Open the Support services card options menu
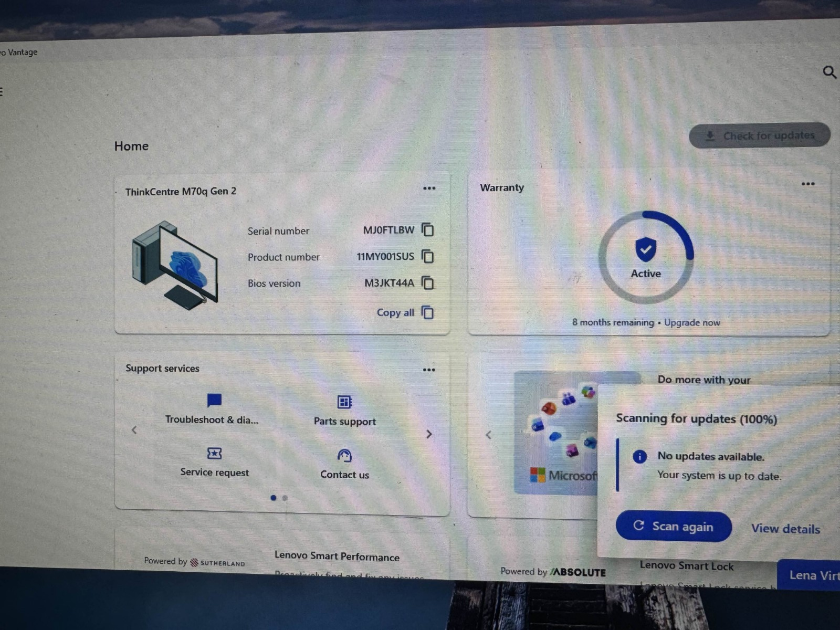Screen dimensions: 840x630 [429, 370]
